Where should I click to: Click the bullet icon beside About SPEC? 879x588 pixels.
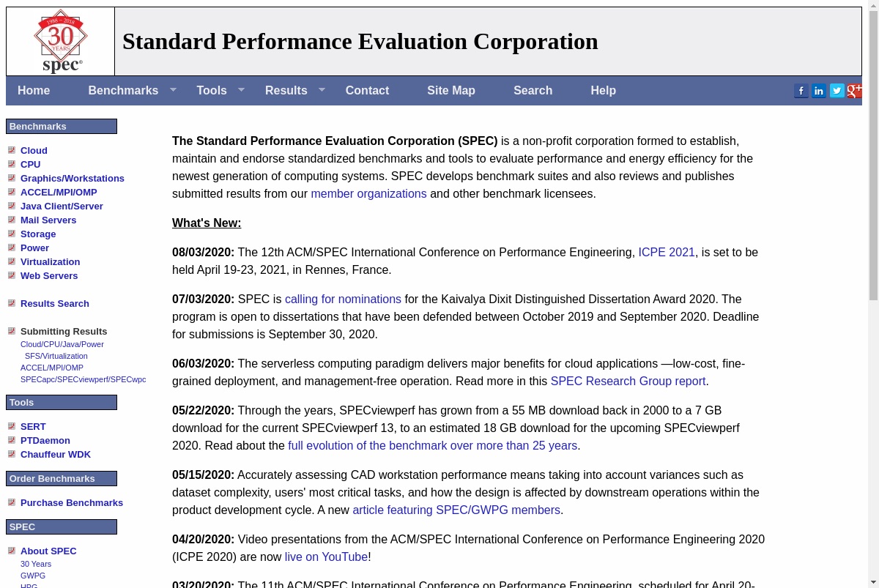pos(12,551)
